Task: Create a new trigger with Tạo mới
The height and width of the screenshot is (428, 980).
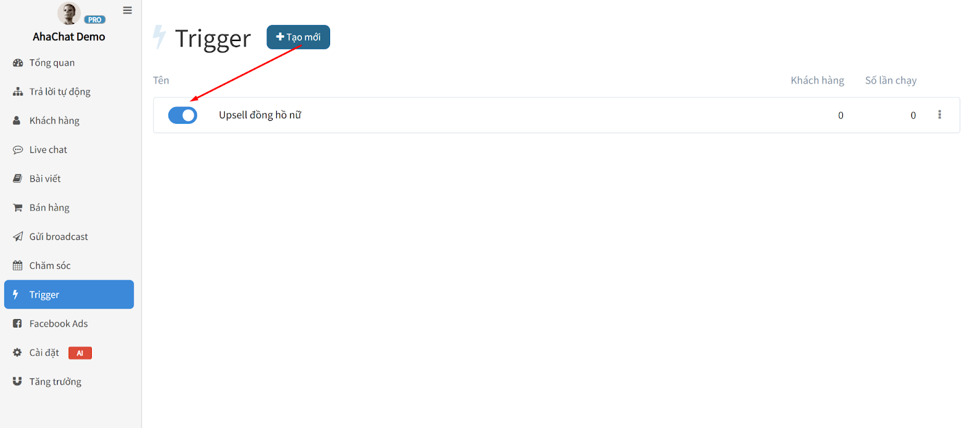Action: tap(298, 37)
